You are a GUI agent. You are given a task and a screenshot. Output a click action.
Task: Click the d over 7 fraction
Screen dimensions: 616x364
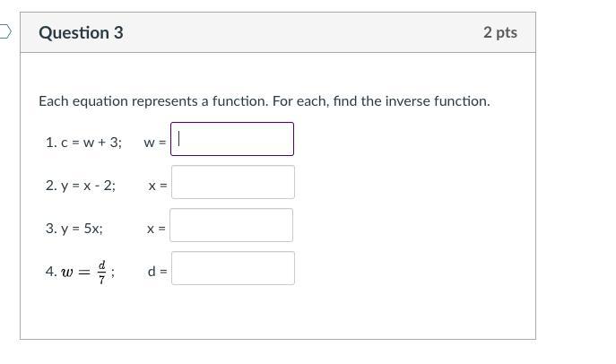102,271
